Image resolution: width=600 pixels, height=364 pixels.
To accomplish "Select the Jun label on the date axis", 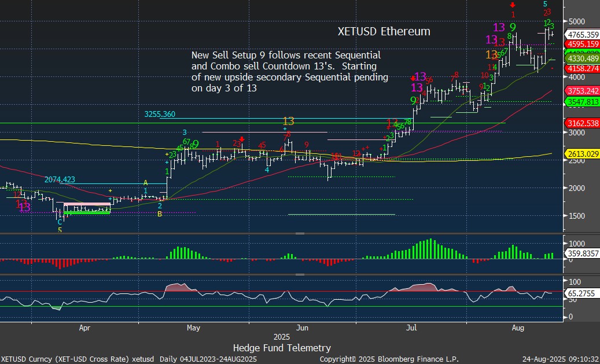I will pyautogui.click(x=302, y=328).
